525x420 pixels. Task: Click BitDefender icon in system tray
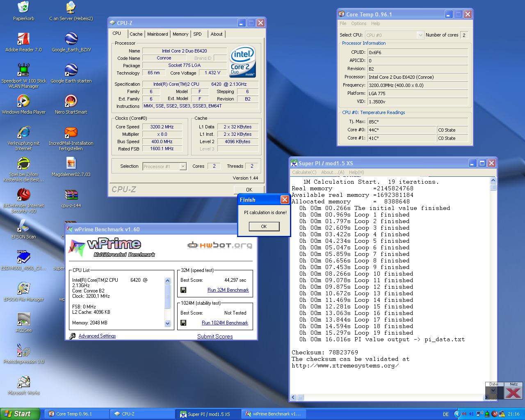(x=495, y=414)
